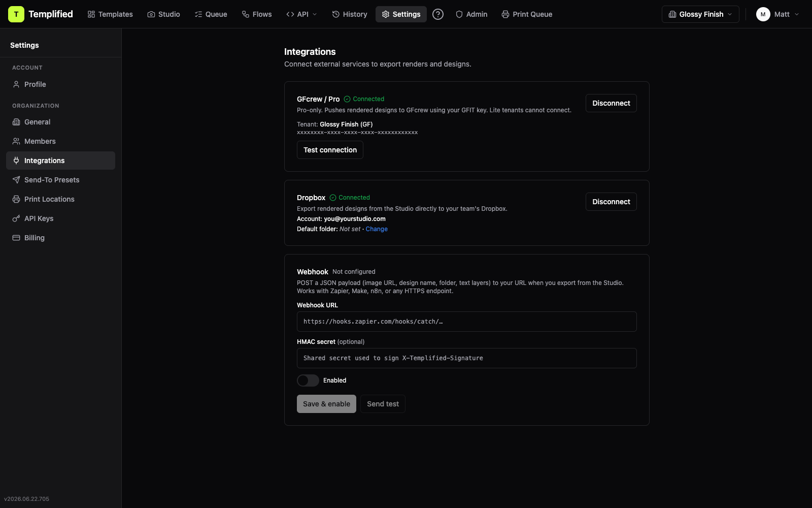Open the Matt user menu
The height and width of the screenshot is (508, 812).
[778, 14]
